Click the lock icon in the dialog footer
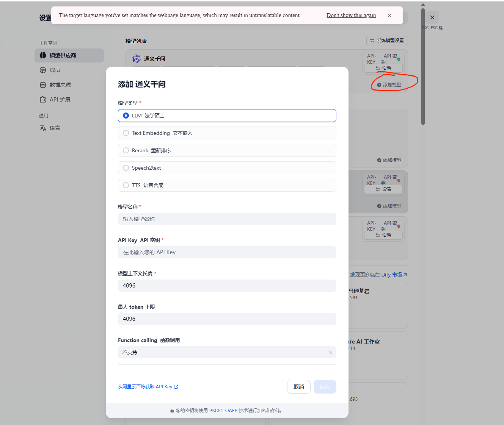Screen dimensions: 504x425 coord(172,411)
